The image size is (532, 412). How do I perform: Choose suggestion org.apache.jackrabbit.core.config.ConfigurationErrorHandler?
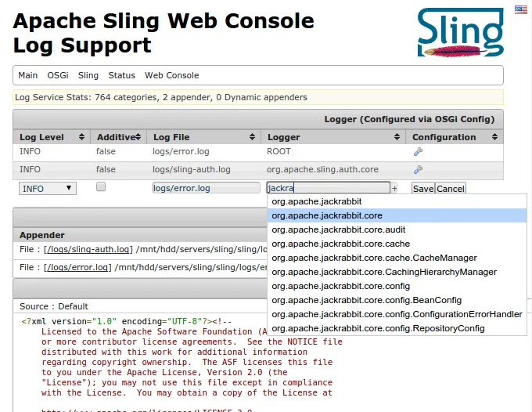pos(397,314)
